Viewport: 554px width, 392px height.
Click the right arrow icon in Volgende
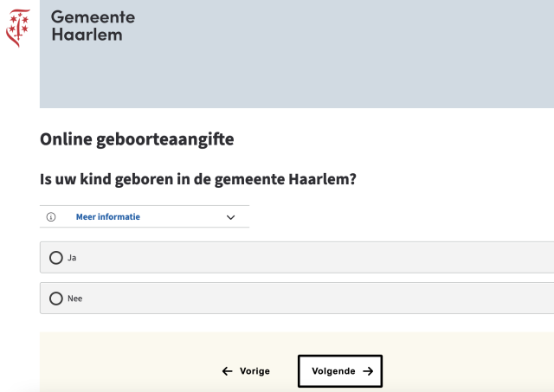pos(368,371)
